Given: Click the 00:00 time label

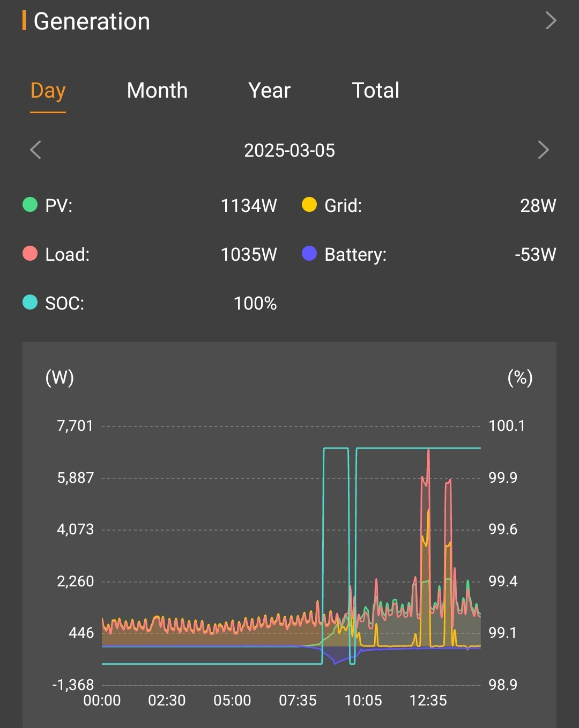Looking at the screenshot, I should (102, 701).
